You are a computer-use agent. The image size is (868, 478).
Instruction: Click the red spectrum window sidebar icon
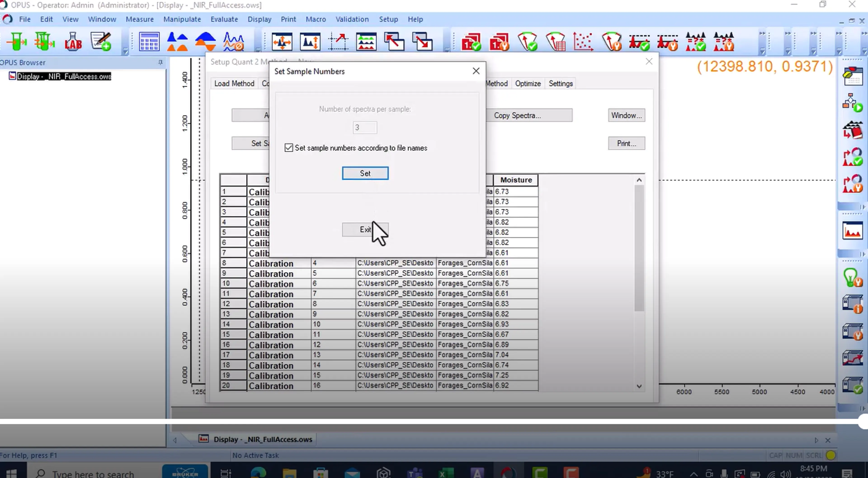pyautogui.click(x=852, y=231)
